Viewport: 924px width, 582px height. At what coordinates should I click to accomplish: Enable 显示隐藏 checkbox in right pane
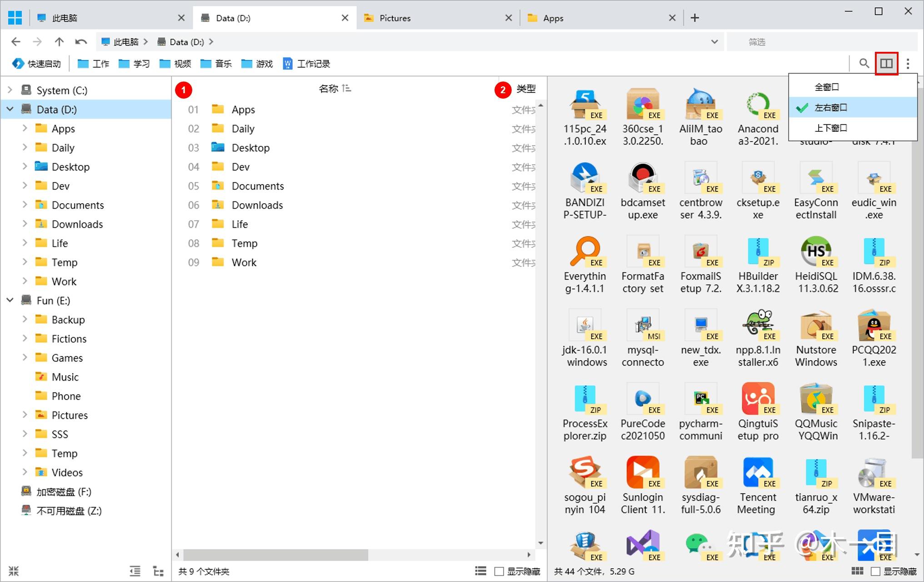tap(875, 572)
